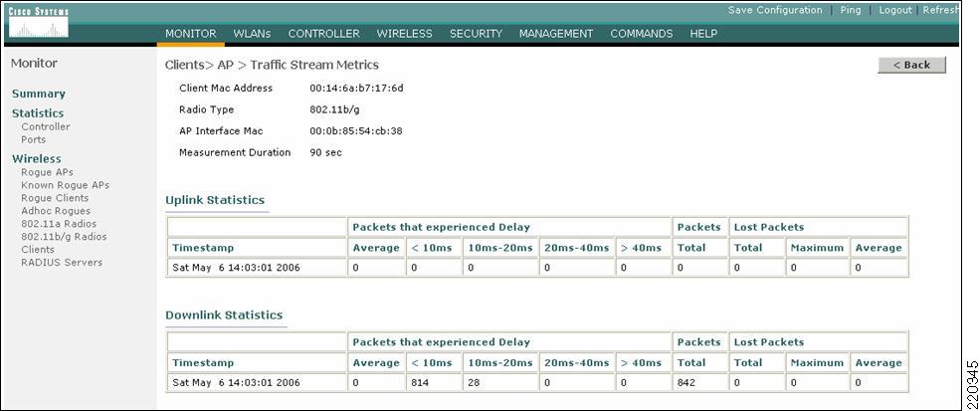Open Rogue Clients in sidebar

click(x=55, y=198)
